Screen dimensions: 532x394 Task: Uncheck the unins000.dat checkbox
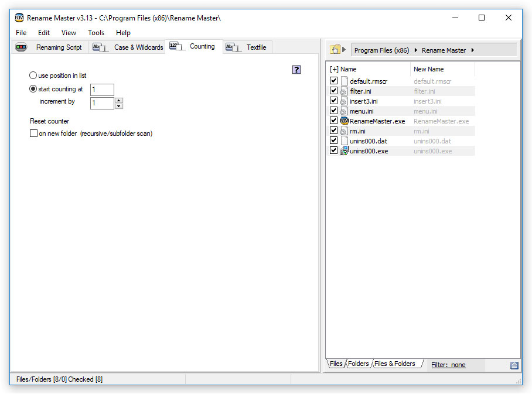(x=333, y=140)
